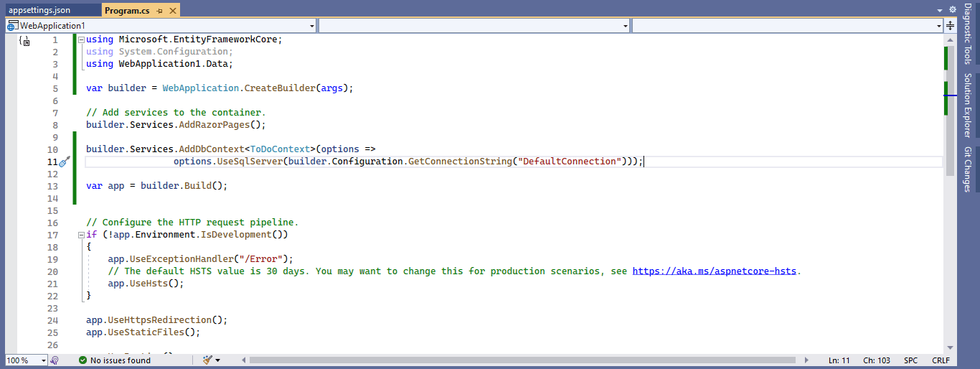Click the WebApplication1 globe project icon
The height and width of the screenshot is (369, 980).
[x=12, y=26]
